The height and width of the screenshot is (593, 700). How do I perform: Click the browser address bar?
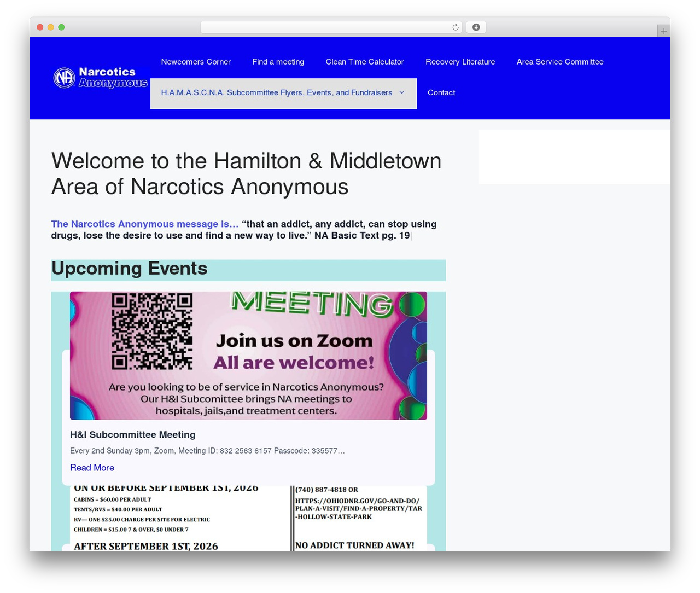click(x=331, y=27)
